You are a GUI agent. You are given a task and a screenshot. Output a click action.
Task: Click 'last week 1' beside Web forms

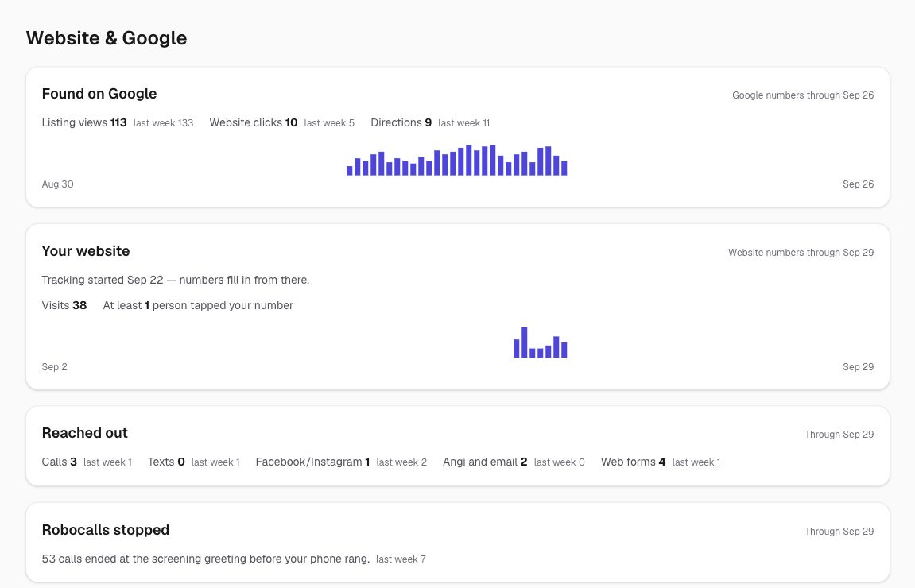coord(696,462)
